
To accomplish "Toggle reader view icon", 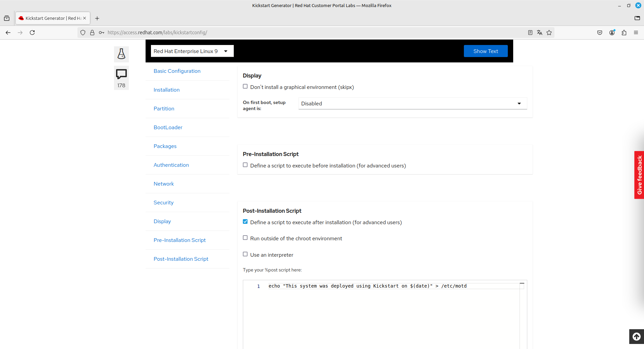I will click(530, 33).
